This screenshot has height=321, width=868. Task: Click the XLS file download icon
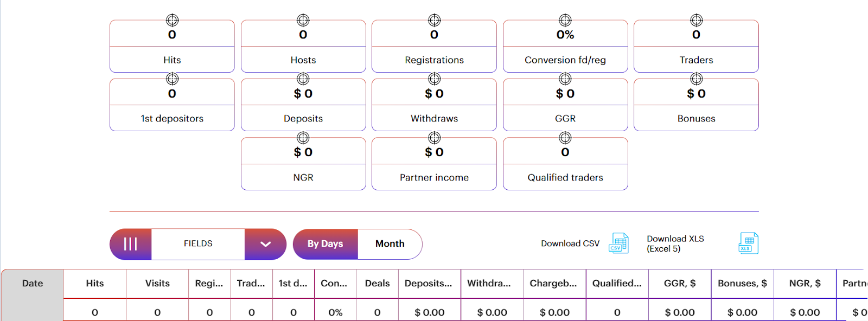(748, 243)
